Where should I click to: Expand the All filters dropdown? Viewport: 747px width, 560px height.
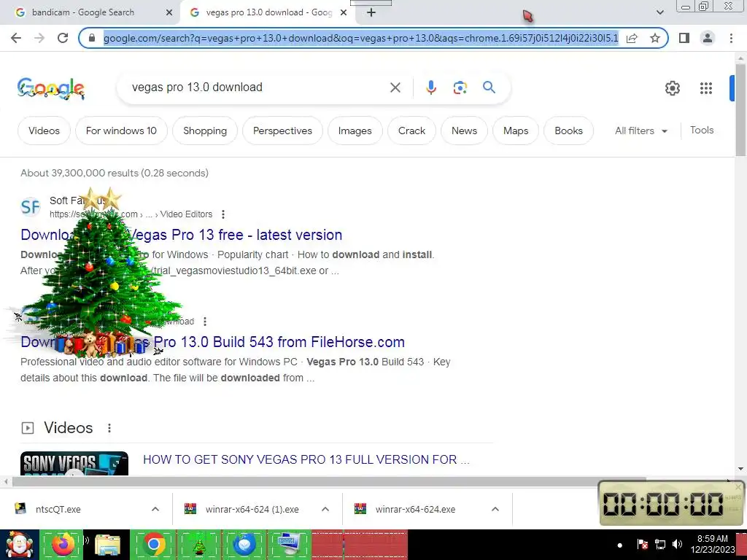(640, 131)
